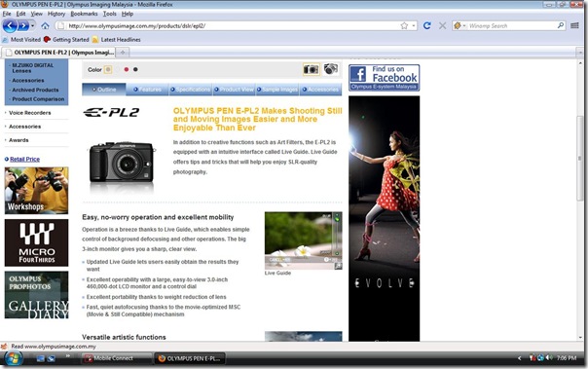Open the Home page icon
This screenshot has width=588, height=369.
46,26
